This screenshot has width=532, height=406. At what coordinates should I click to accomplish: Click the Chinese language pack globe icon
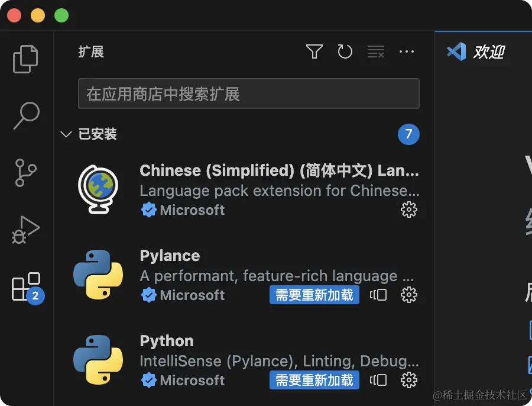pos(98,189)
